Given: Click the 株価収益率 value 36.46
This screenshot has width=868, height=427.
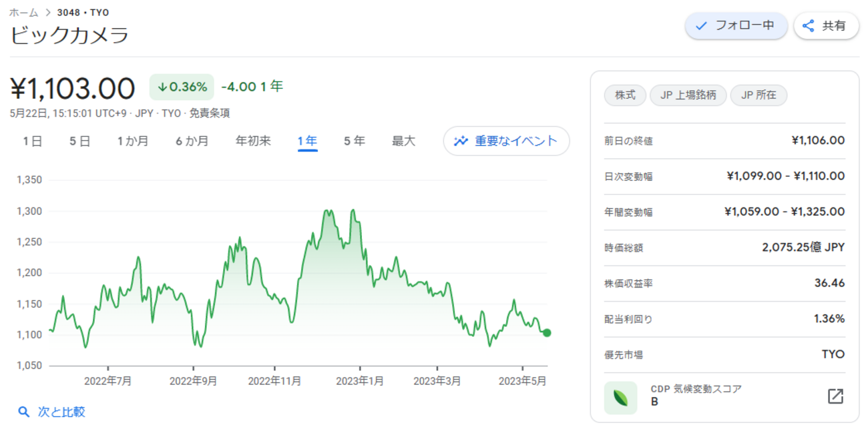Looking at the screenshot, I should (x=829, y=283).
